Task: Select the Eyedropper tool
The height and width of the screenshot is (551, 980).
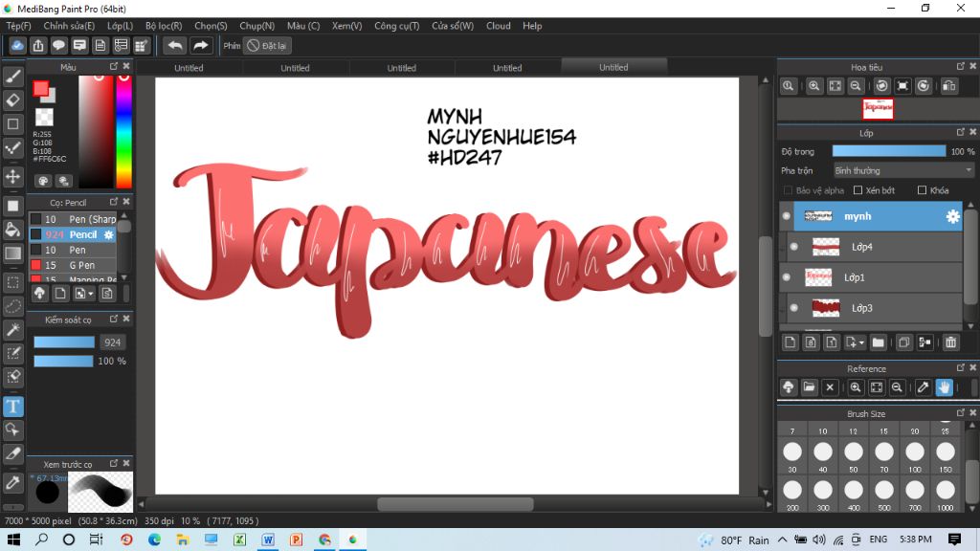Action: point(13,482)
